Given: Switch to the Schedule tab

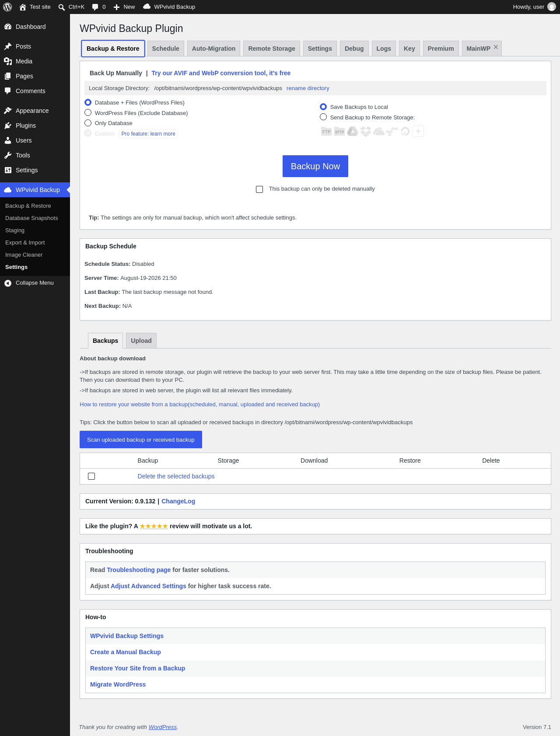Looking at the screenshot, I should tap(165, 49).
